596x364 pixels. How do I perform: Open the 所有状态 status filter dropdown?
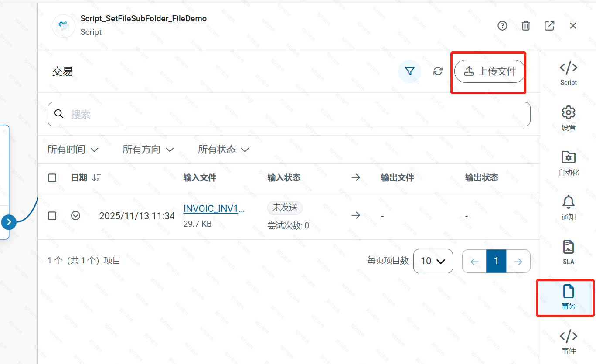(223, 150)
